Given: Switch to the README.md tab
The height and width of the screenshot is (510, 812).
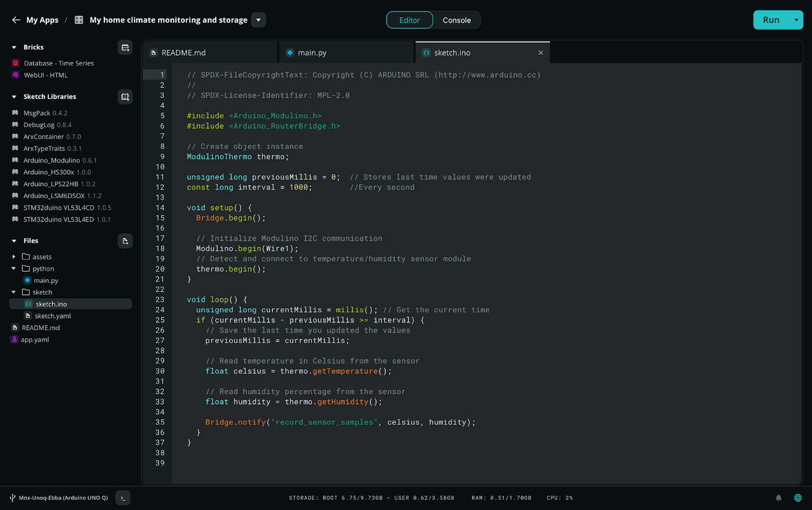Looking at the screenshot, I should 183,52.
